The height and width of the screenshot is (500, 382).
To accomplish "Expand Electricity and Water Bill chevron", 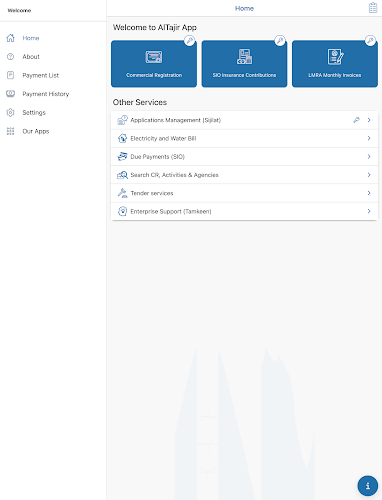I will tap(369, 138).
